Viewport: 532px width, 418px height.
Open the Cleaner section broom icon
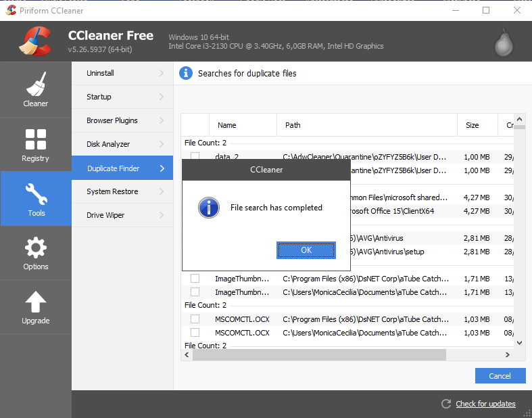(36, 84)
